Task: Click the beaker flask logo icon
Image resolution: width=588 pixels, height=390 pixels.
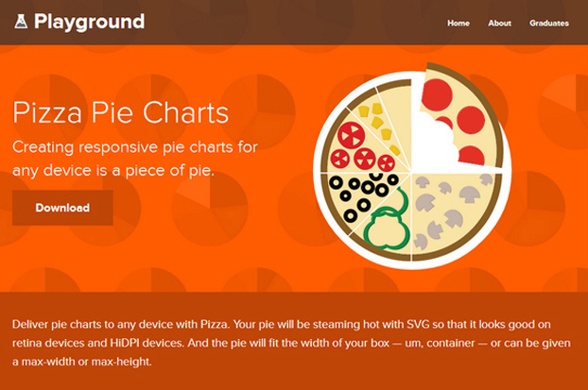Action: coord(21,21)
